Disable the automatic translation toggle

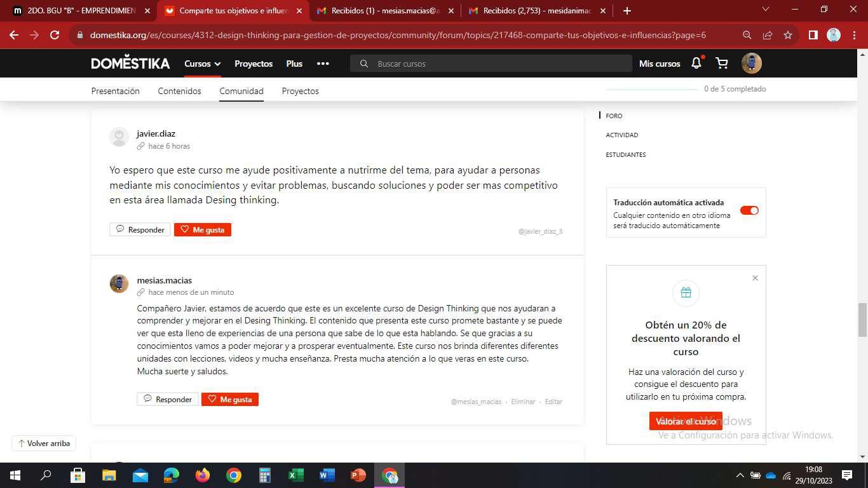(749, 210)
